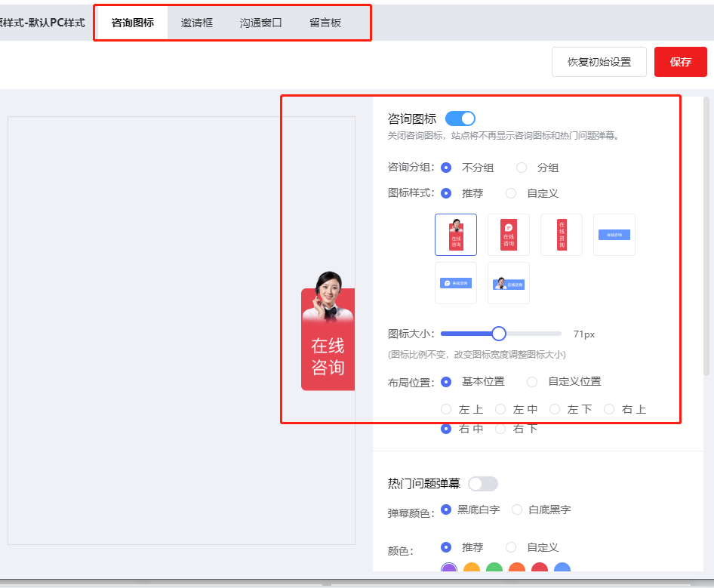Click the 保存 button
The image size is (714, 588).
click(x=680, y=62)
